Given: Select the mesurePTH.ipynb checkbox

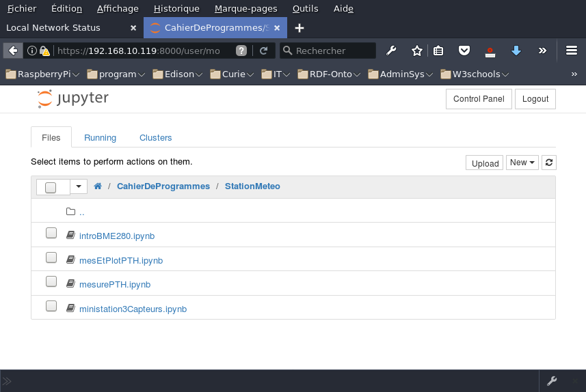Looking at the screenshot, I should point(51,282).
